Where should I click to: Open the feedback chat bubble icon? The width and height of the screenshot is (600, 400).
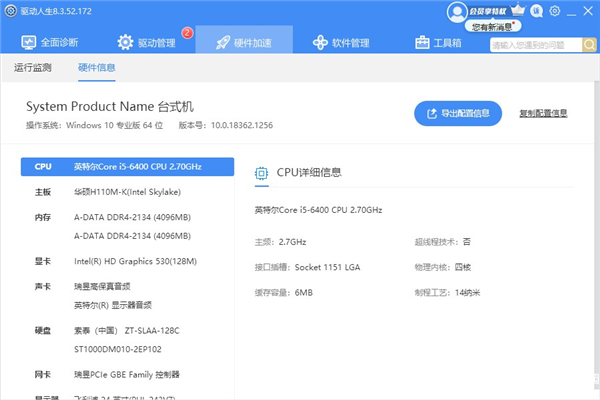pos(536,11)
